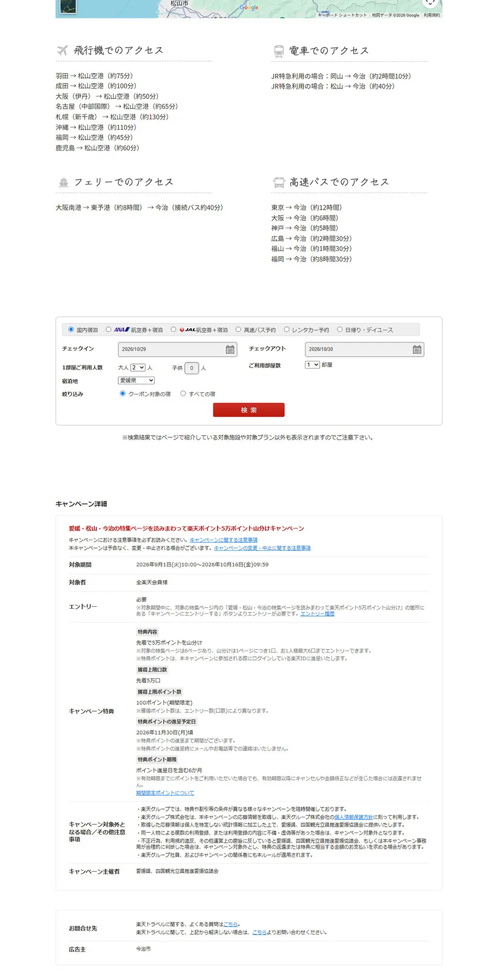Click the 利用規約 link on the map
This screenshot has width=498, height=980.
(432, 15)
